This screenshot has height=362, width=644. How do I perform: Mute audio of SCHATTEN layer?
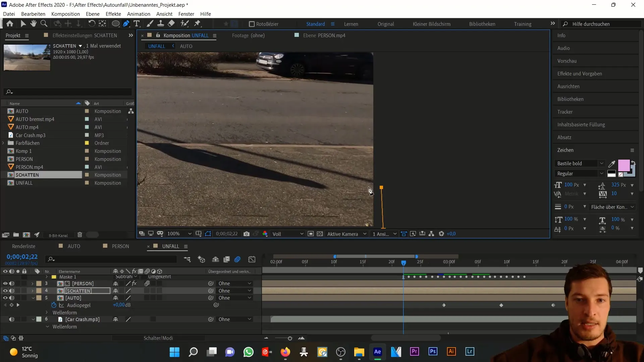point(12,291)
